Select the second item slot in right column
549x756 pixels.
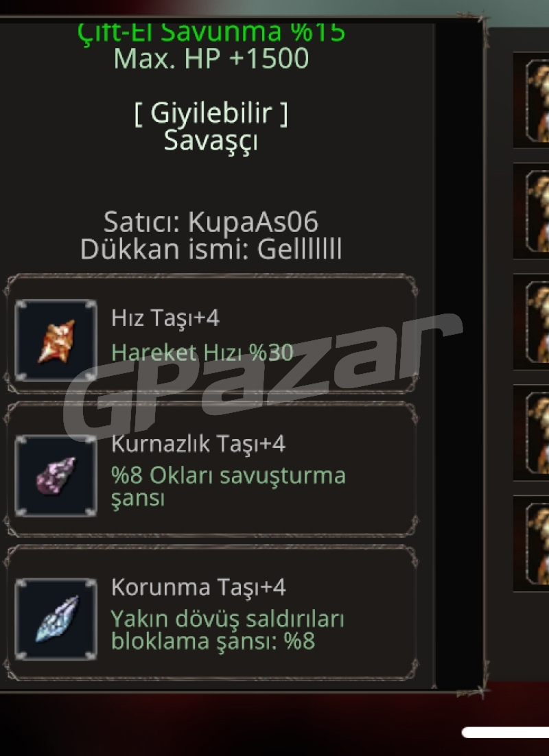point(531,211)
